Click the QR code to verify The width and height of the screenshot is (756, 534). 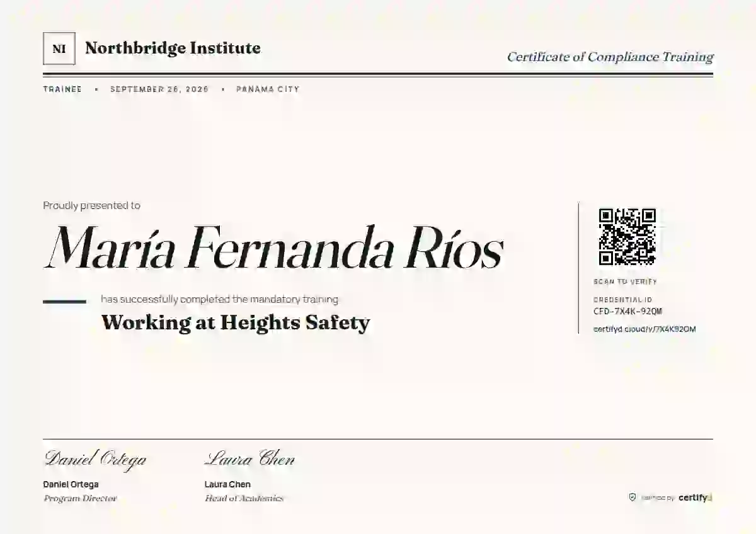[627, 237]
